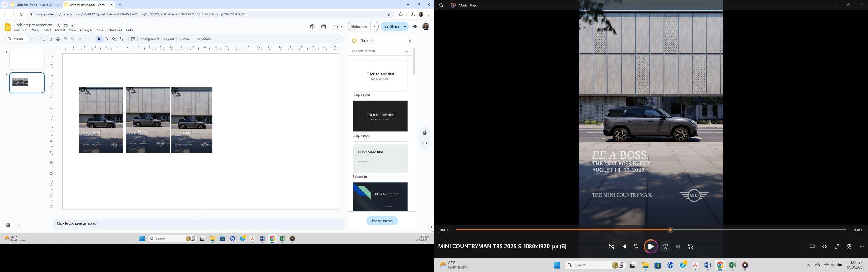
Task: Select the Text box tool
Action: pyautogui.click(x=106, y=39)
